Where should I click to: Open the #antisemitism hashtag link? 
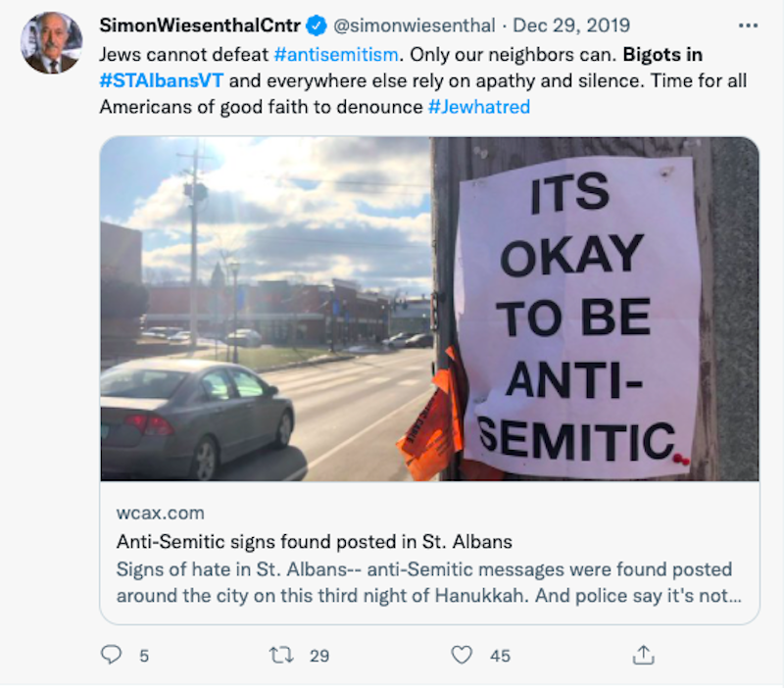pyautogui.click(x=336, y=55)
